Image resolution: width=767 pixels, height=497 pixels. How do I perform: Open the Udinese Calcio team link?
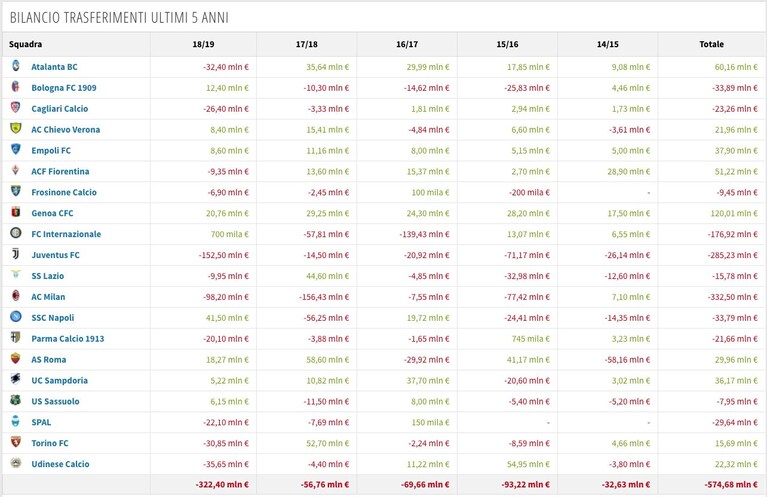(60, 464)
